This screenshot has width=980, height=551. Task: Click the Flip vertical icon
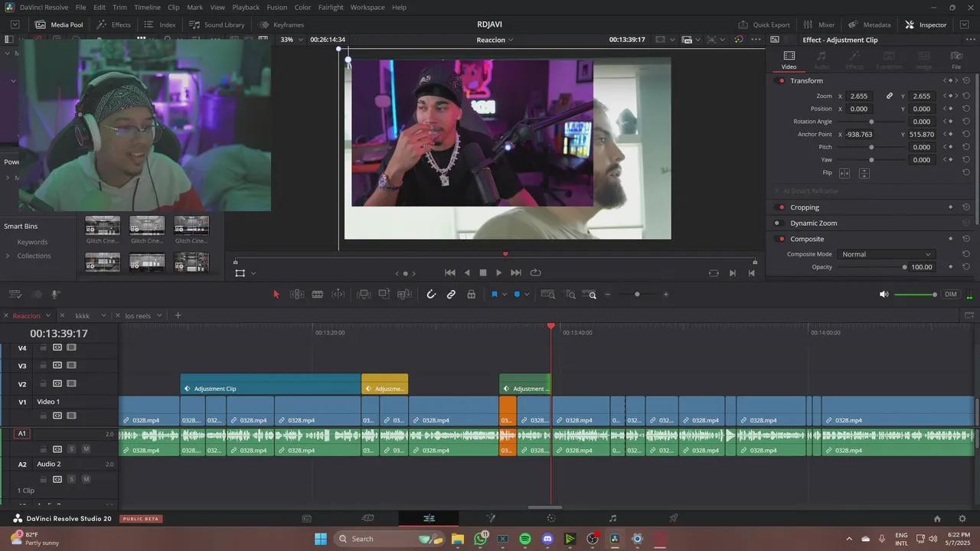pos(864,173)
